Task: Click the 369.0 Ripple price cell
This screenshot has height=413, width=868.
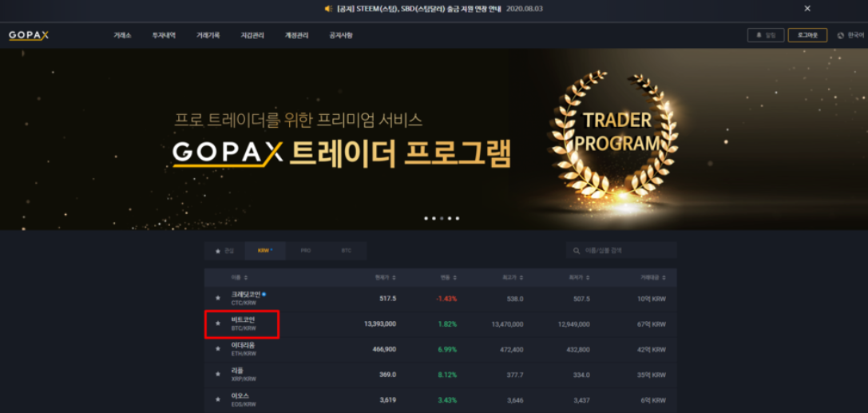Action: (x=387, y=375)
